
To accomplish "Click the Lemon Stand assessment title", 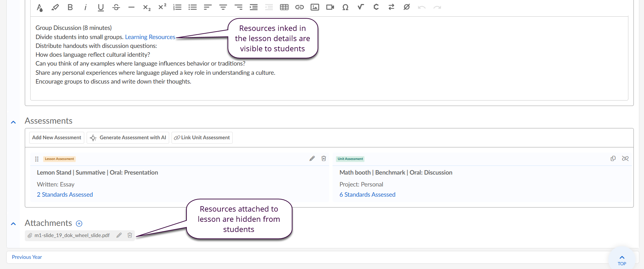I will click(x=97, y=173).
